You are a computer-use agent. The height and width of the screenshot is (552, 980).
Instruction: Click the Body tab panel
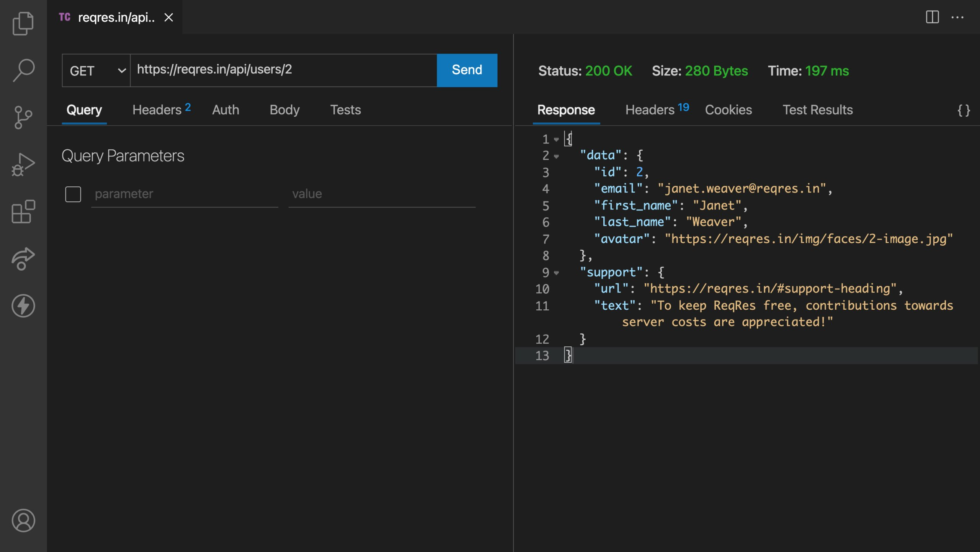coord(285,110)
